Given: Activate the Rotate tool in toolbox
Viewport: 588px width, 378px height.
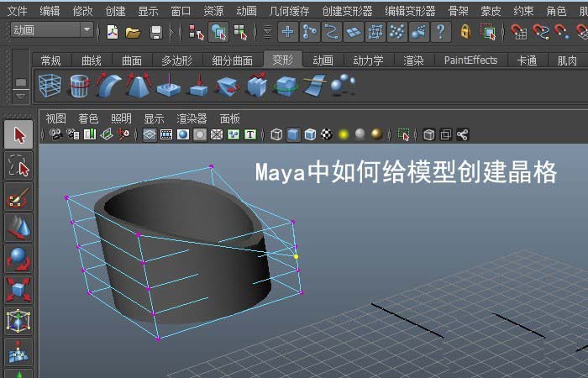Looking at the screenshot, I should click(x=18, y=259).
